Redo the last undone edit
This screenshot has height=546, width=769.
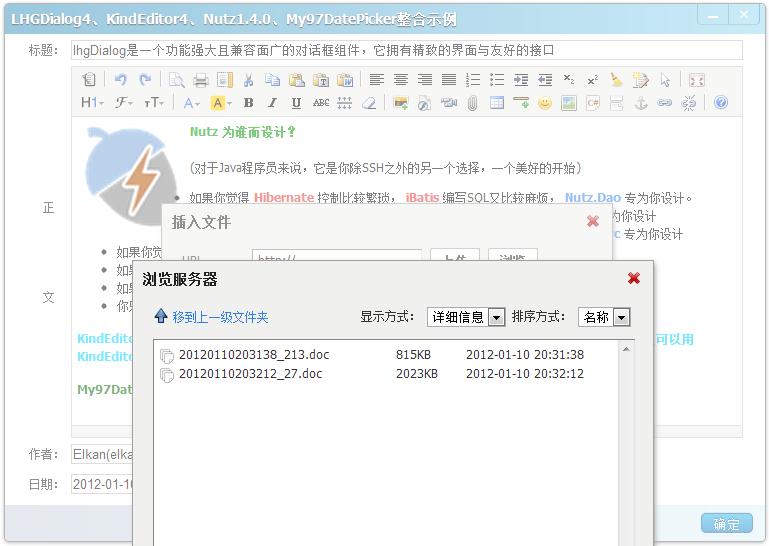coord(145,79)
